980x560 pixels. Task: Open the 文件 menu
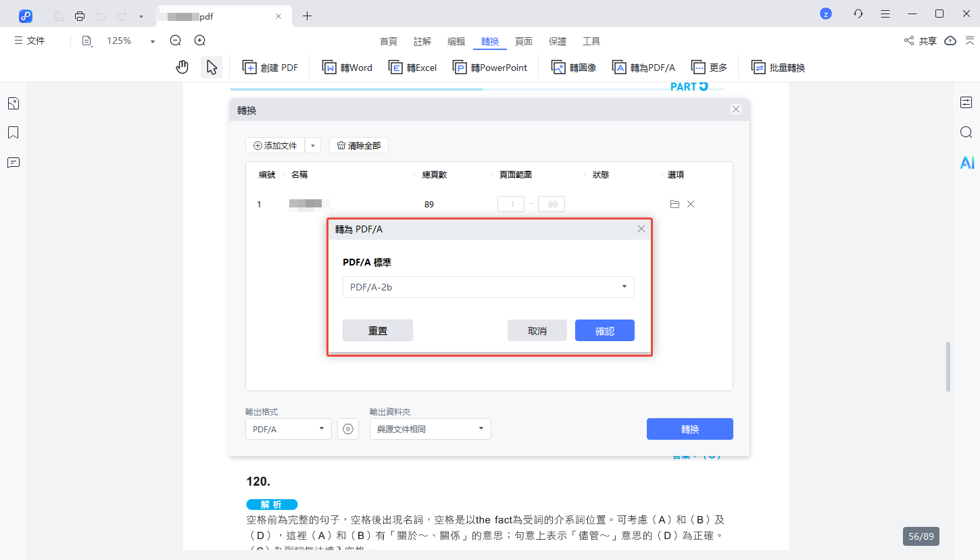pos(30,41)
